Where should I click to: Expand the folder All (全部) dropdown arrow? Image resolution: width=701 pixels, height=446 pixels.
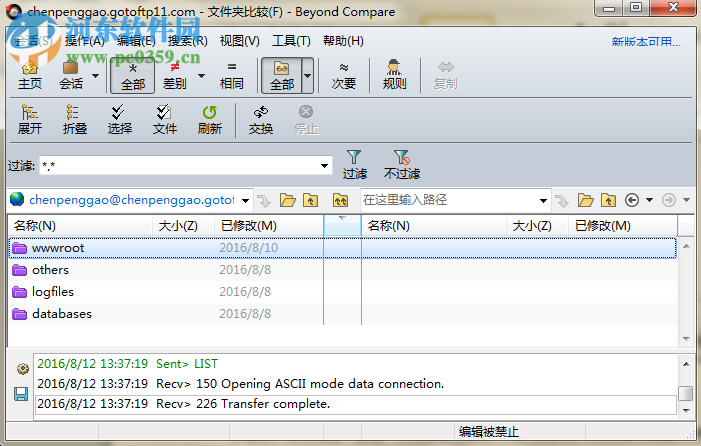click(308, 76)
